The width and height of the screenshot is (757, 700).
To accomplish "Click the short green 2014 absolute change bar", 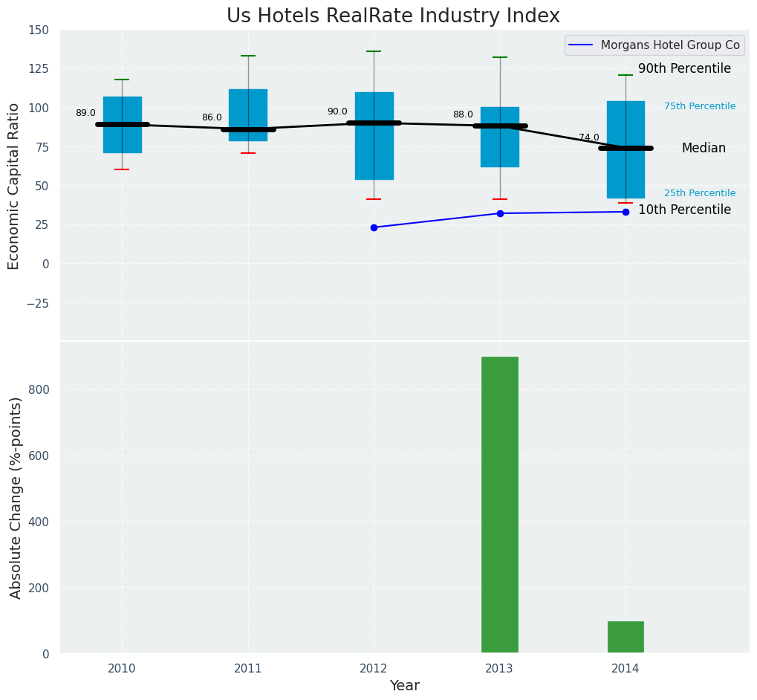I will (626, 637).
